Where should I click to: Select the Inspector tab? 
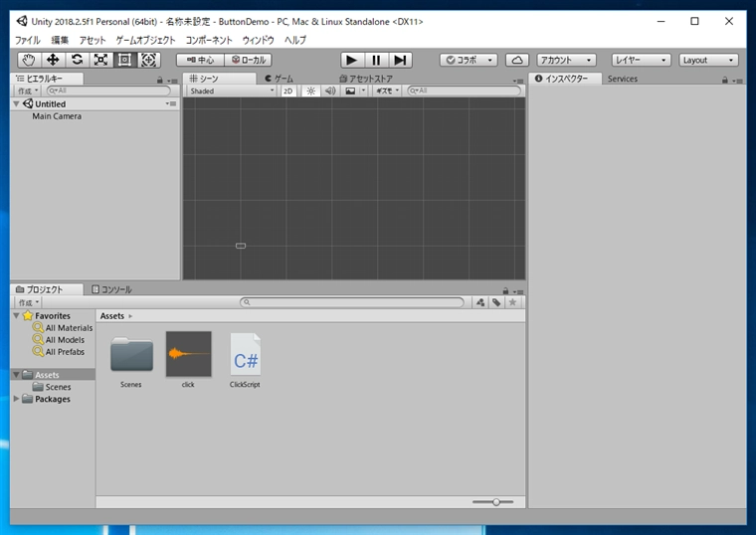tap(565, 79)
